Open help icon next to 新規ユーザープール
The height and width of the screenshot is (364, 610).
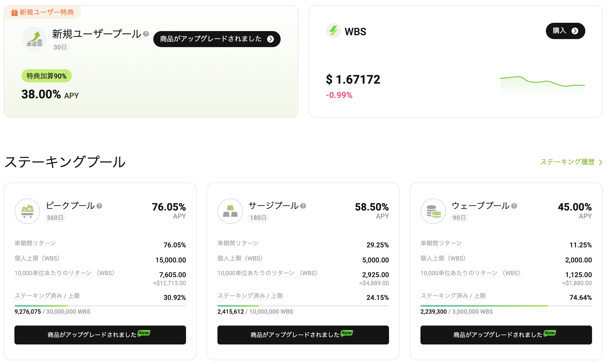146,34
